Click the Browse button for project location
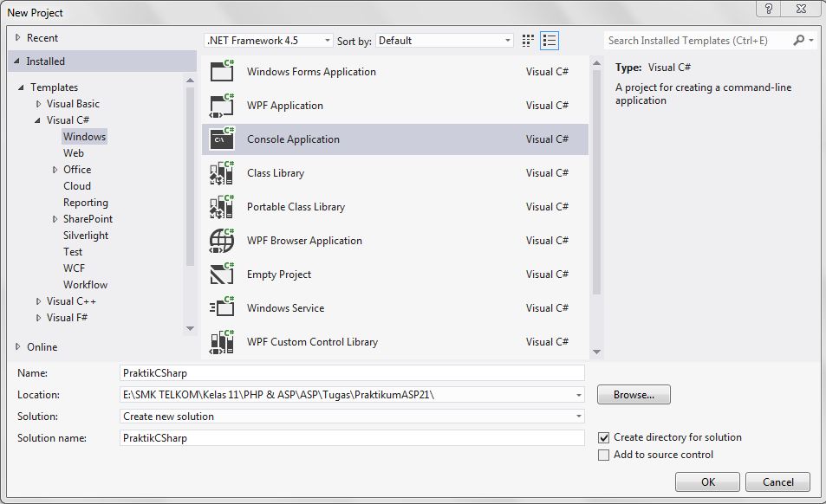Image resolution: width=826 pixels, height=504 pixels. click(x=633, y=394)
